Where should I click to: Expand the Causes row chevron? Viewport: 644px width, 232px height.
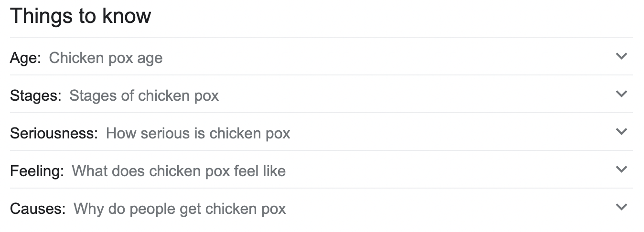click(621, 207)
